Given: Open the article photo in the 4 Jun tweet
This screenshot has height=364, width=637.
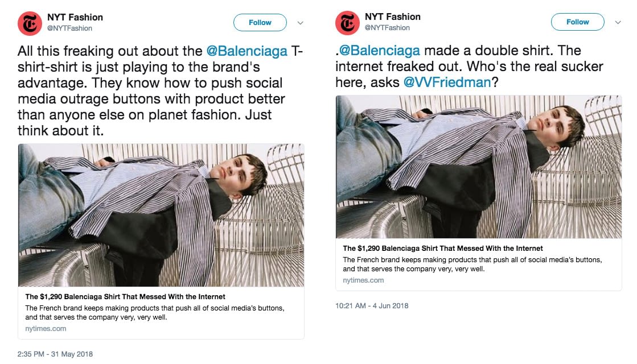Looking at the screenshot, I should [x=479, y=167].
